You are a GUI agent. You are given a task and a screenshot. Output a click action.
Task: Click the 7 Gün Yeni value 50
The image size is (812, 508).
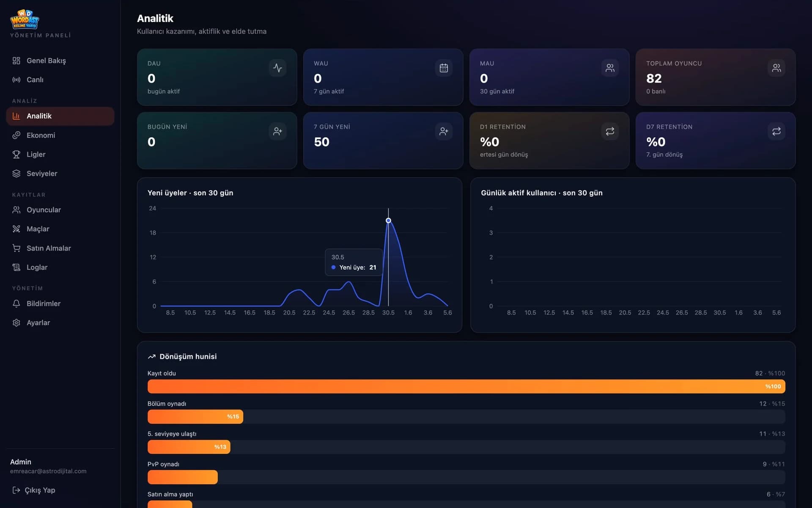pos(321,142)
